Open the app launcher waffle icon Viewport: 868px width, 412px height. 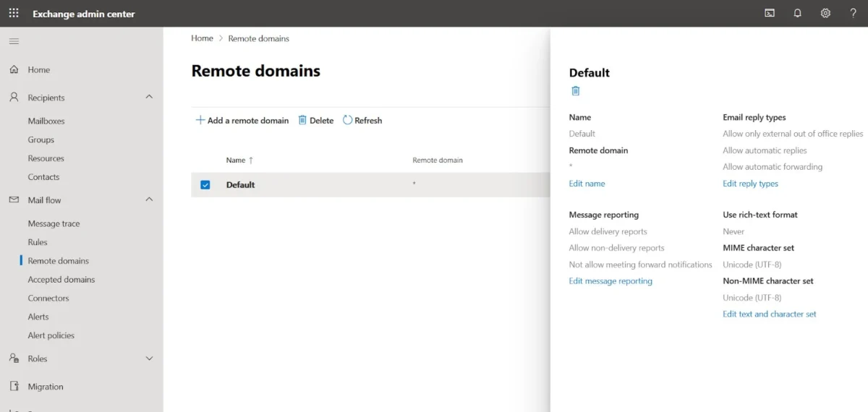click(x=14, y=13)
